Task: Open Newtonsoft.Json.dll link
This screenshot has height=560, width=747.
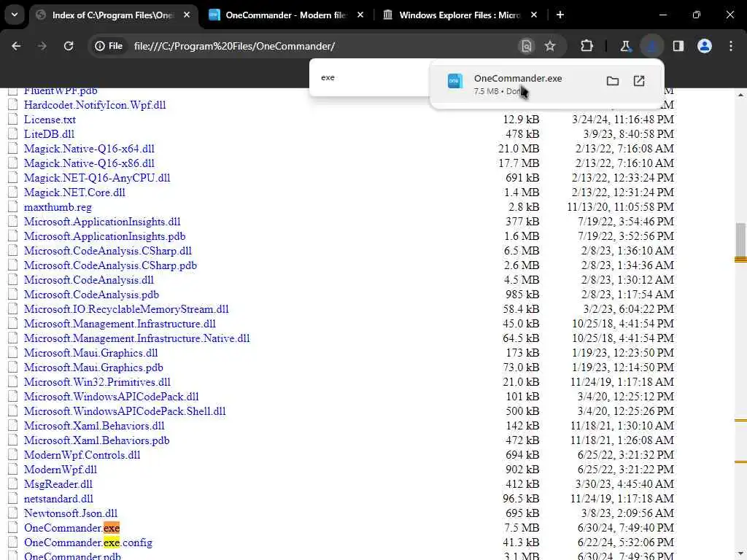Action: [x=71, y=513]
